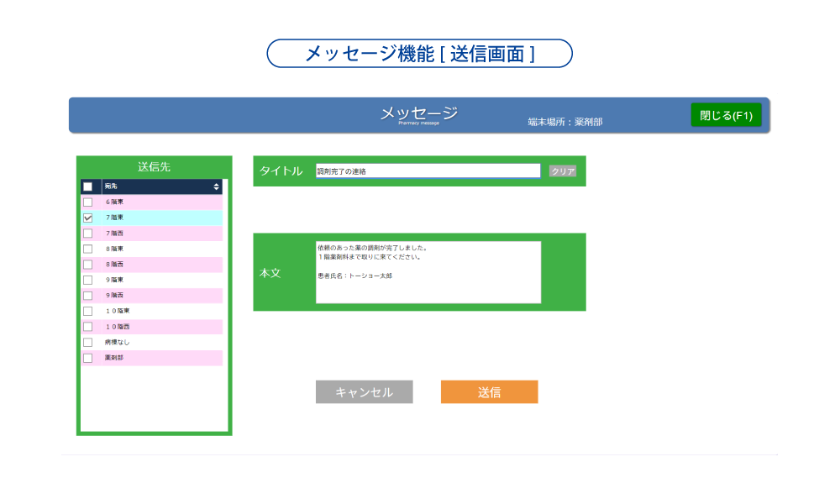
Task: Toggle the select-all checkbox in the header
Action: click(88, 186)
